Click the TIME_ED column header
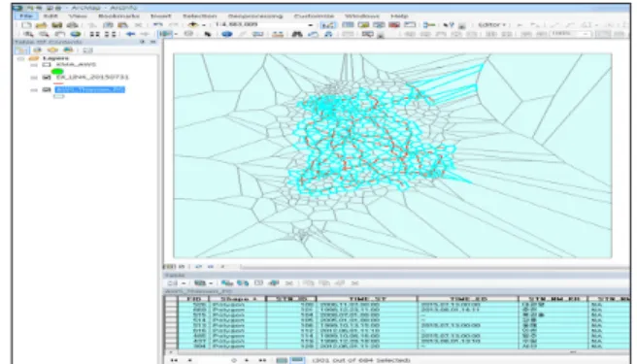This screenshot has width=637, height=364. pyautogui.click(x=468, y=299)
